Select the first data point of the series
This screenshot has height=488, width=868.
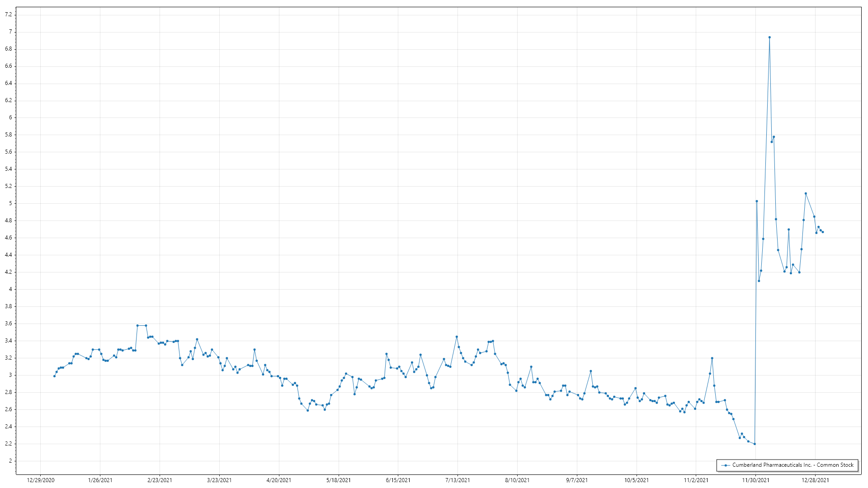(54, 376)
